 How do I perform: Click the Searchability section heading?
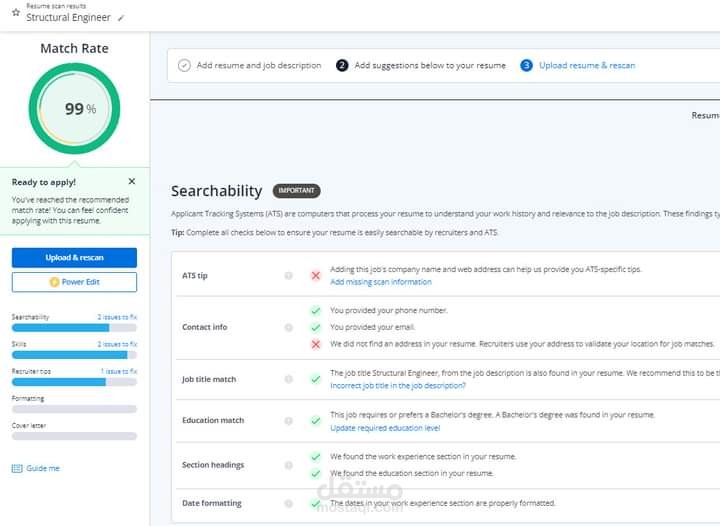(x=217, y=191)
